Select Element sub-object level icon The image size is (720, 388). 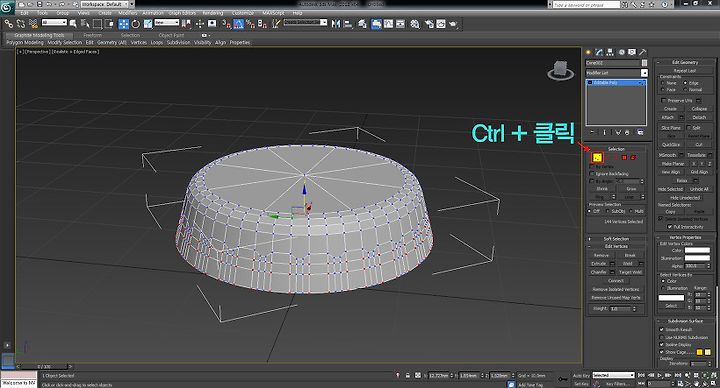coord(634,157)
